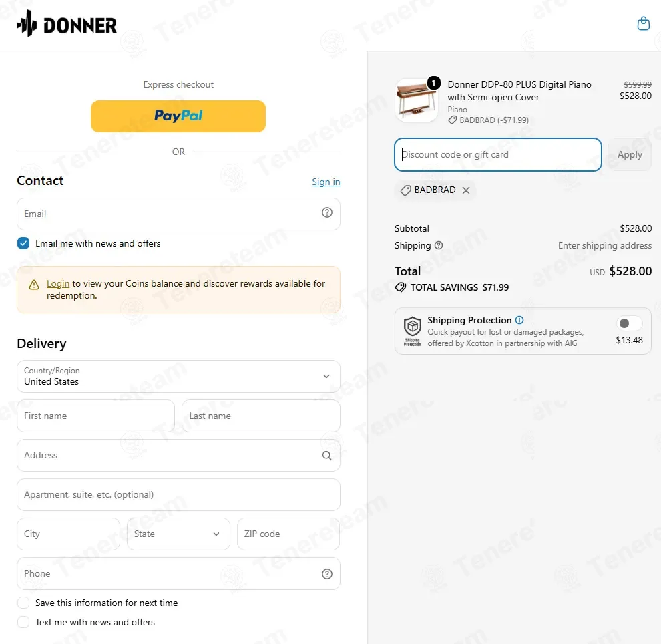Open Shipping Protection info icon
661x644 pixels.
coord(519,320)
